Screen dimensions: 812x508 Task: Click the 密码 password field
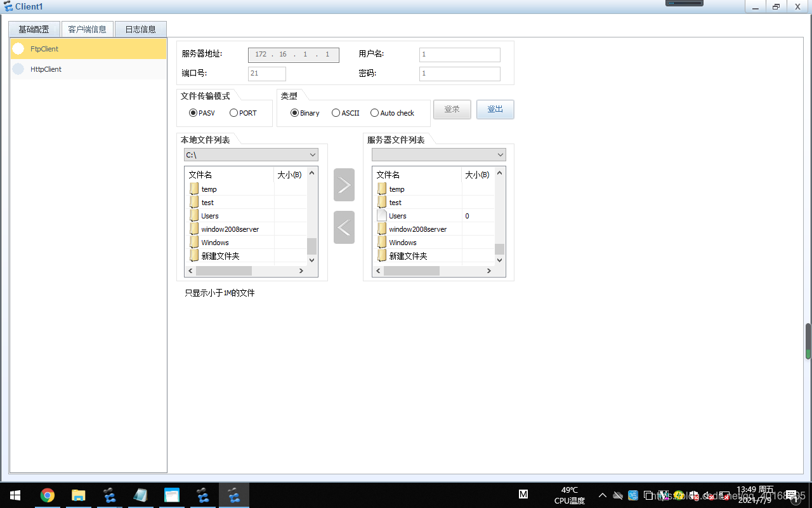tap(460, 74)
